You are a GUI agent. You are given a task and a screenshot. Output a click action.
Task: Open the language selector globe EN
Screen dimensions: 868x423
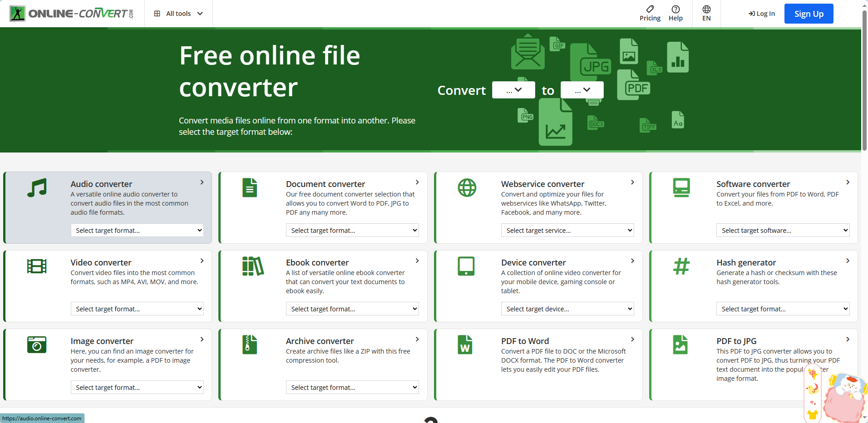[x=706, y=13]
